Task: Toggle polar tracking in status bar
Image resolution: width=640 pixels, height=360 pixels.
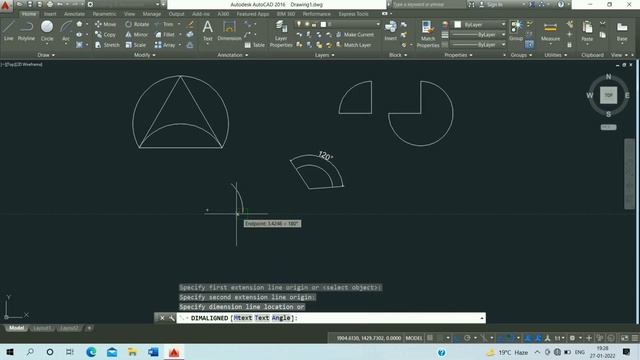Action: point(467,338)
